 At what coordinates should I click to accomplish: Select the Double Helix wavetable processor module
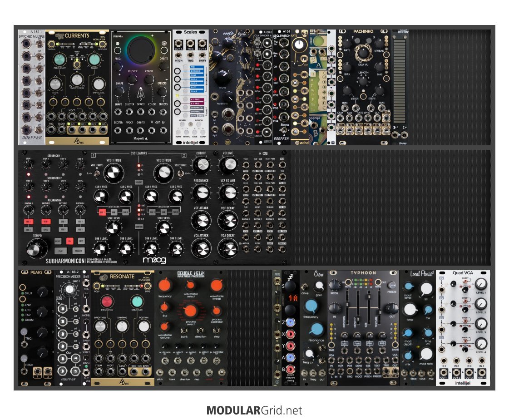[x=191, y=328]
